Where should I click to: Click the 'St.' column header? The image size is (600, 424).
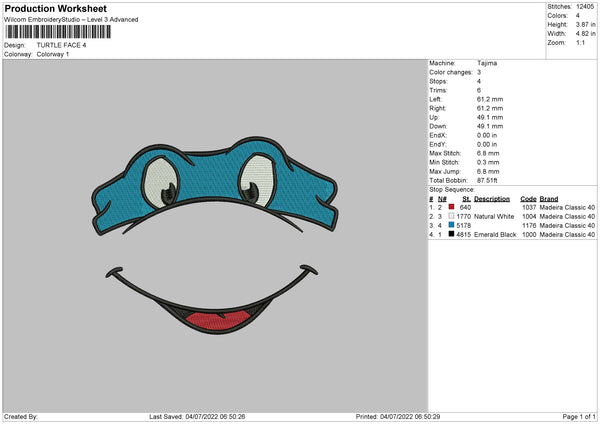point(466,199)
